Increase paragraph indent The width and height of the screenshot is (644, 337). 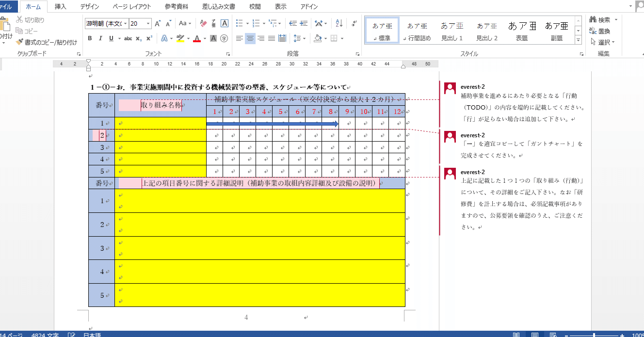(x=304, y=23)
